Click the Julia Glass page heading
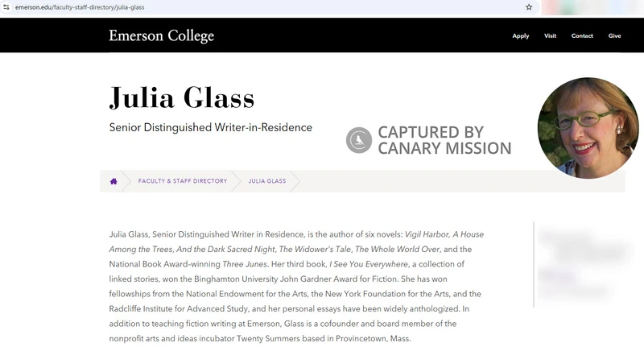 pos(182,98)
